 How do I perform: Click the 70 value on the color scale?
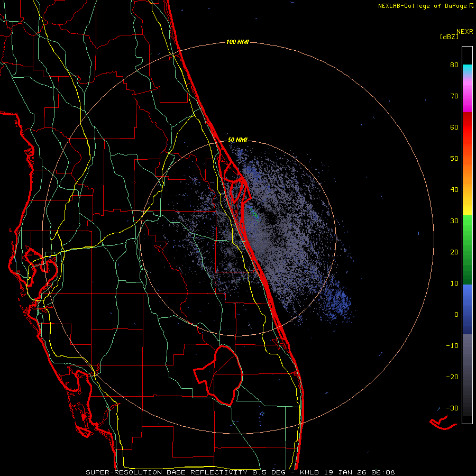[454, 96]
